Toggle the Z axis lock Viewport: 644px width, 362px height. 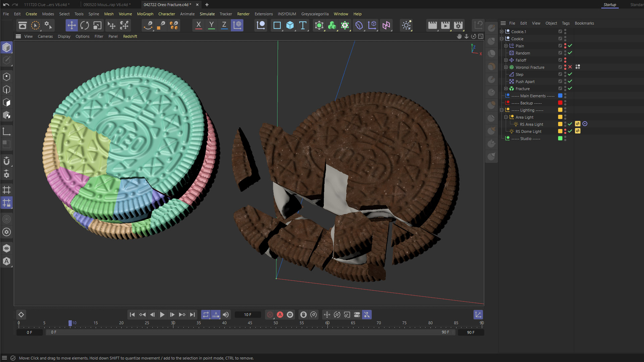224,25
